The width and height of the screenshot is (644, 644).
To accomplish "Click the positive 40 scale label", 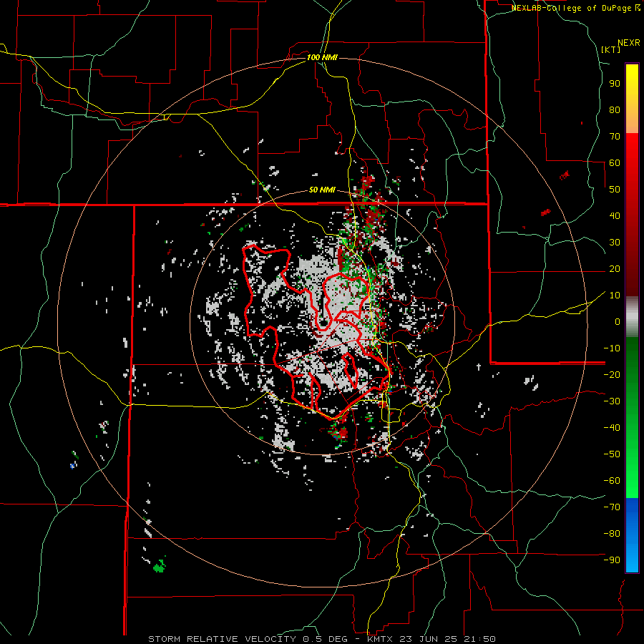I will point(615,215).
